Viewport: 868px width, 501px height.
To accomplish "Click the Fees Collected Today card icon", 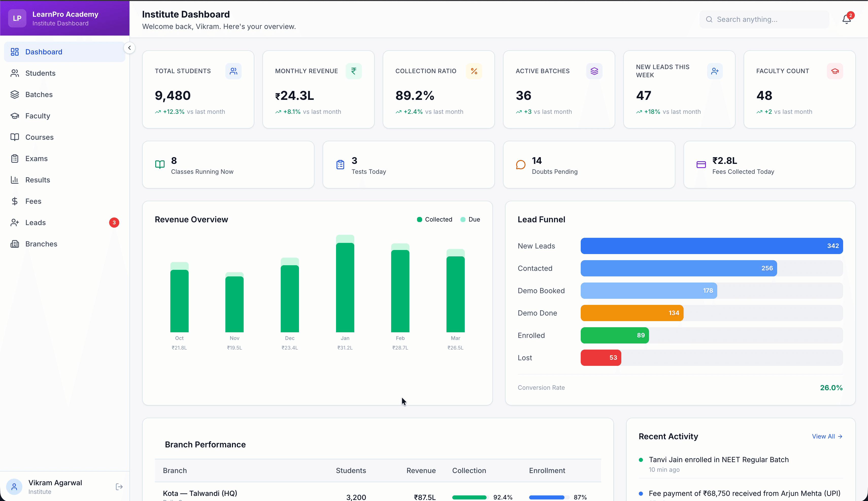I will [x=701, y=164].
